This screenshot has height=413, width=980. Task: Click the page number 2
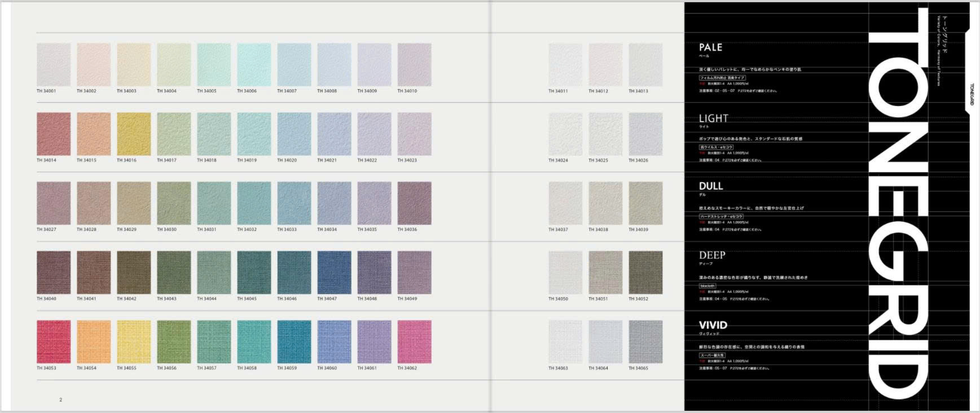coord(61,399)
